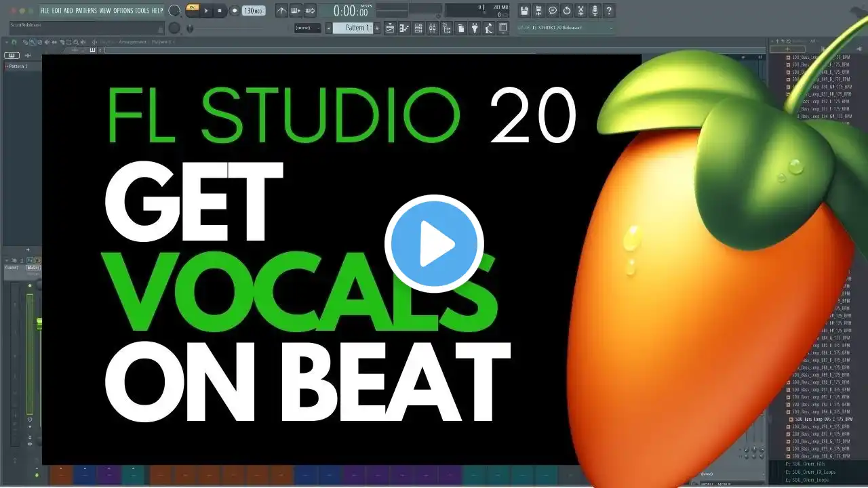The height and width of the screenshot is (488, 868).
Task: Adjust the main pitch knob
Action: tap(174, 28)
